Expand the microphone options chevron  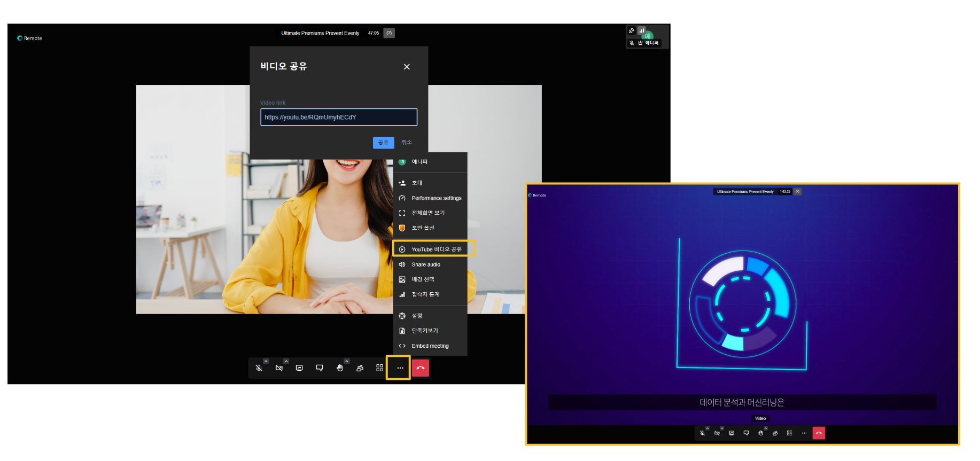266,362
